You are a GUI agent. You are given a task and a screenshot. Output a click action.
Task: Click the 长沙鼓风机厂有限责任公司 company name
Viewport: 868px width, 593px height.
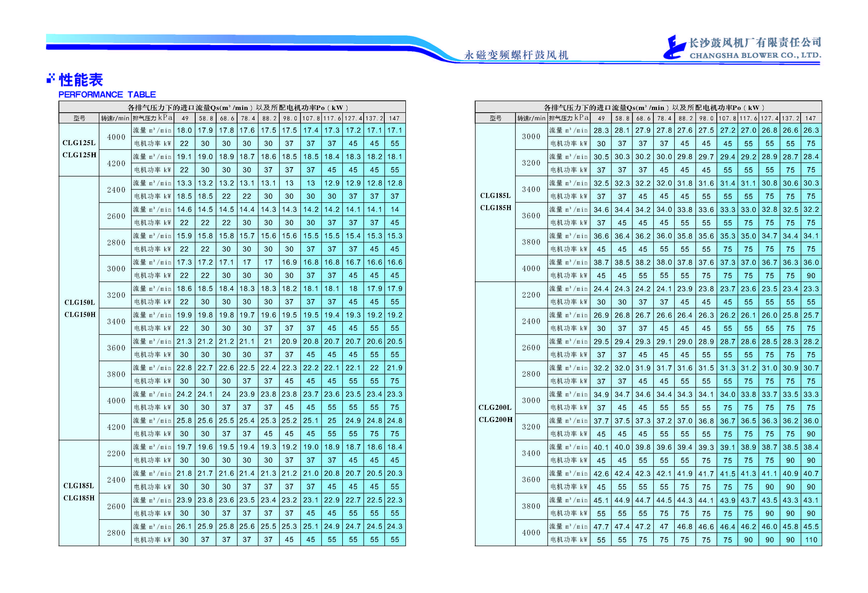pos(755,43)
